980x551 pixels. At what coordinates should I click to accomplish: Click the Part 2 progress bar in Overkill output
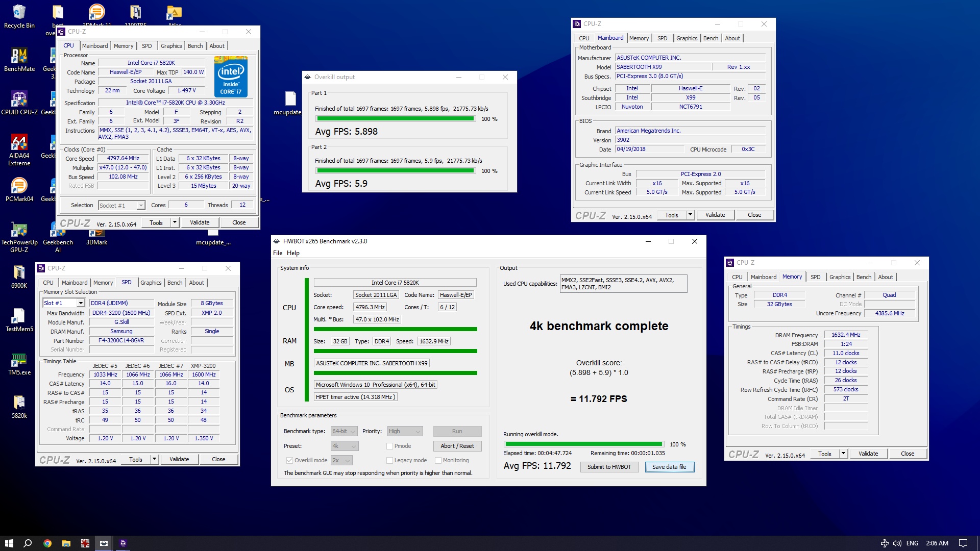tap(396, 170)
